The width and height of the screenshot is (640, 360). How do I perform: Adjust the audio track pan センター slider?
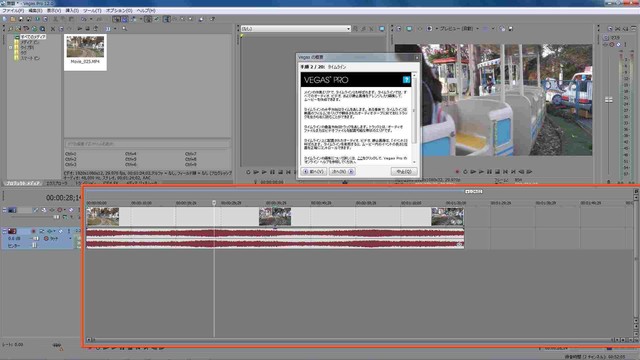pyautogui.click(x=34, y=245)
